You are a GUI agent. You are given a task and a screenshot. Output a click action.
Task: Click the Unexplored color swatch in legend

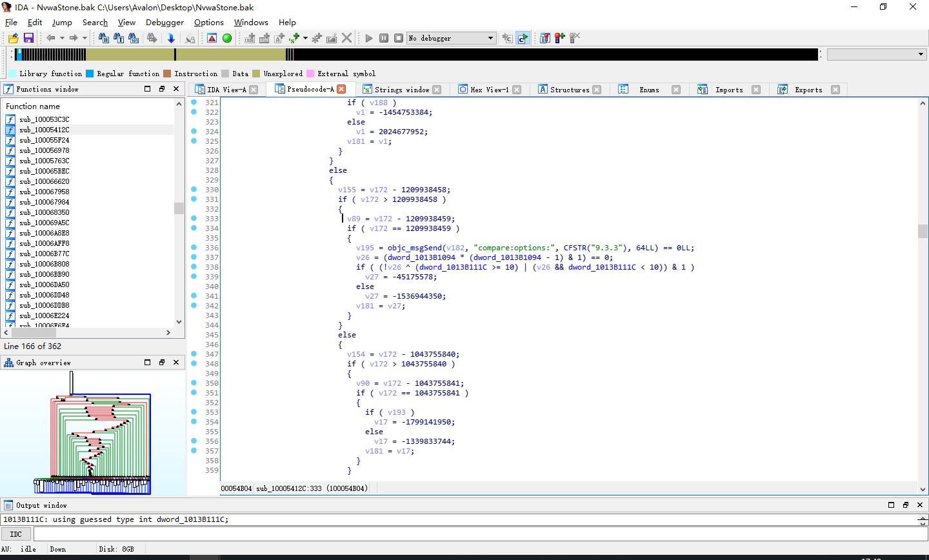click(256, 74)
